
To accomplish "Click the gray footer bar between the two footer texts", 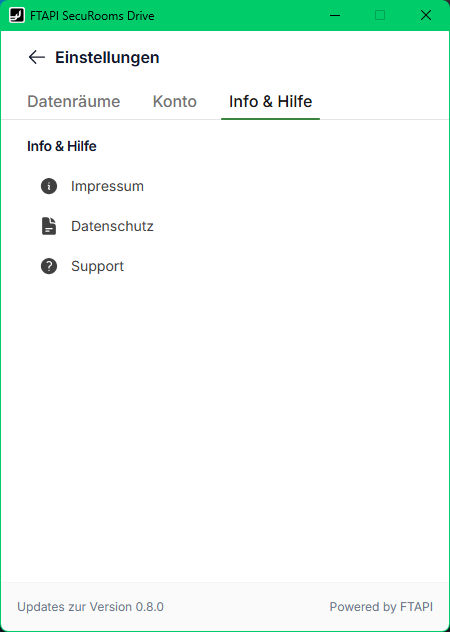I will pos(246,607).
